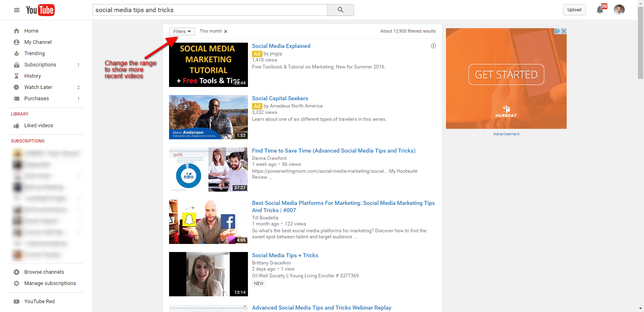Click the History hourglass icon
This screenshot has width=644, height=312.
(17, 76)
